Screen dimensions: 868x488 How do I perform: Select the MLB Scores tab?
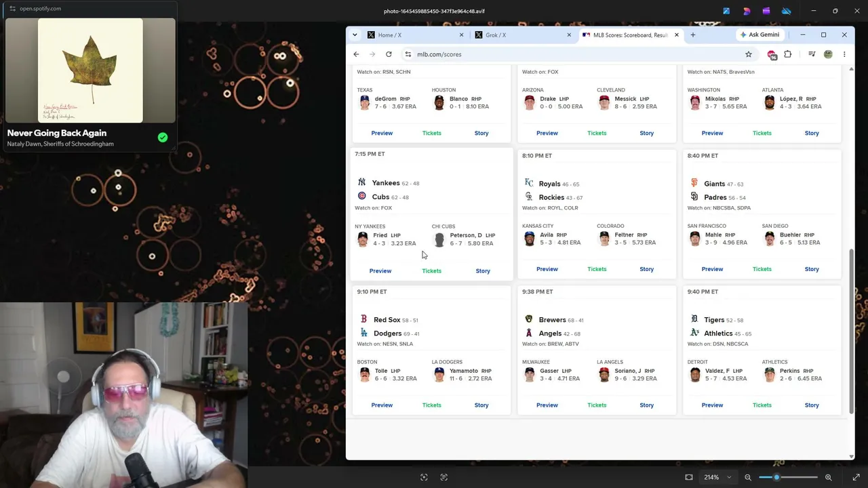[x=629, y=35]
